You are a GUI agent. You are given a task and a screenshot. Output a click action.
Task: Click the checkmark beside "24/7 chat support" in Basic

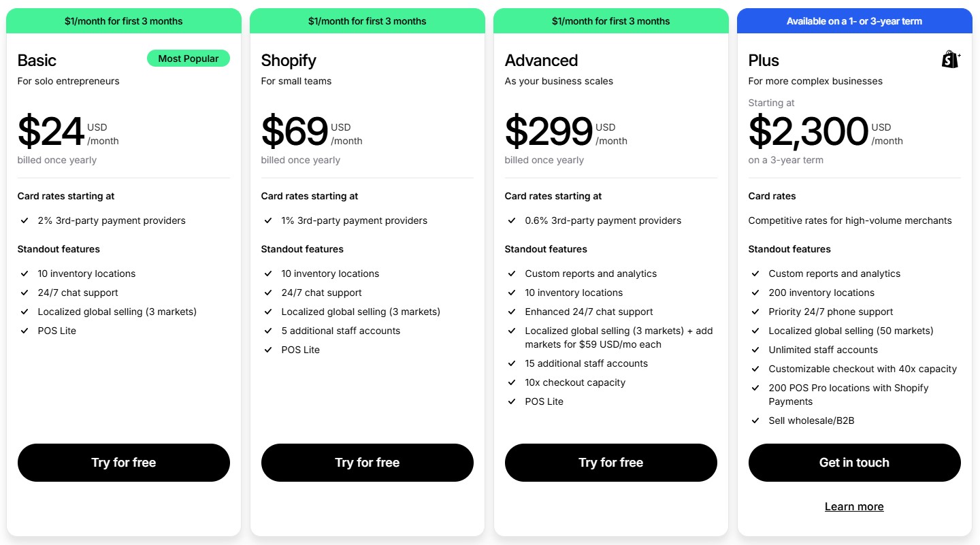24,293
